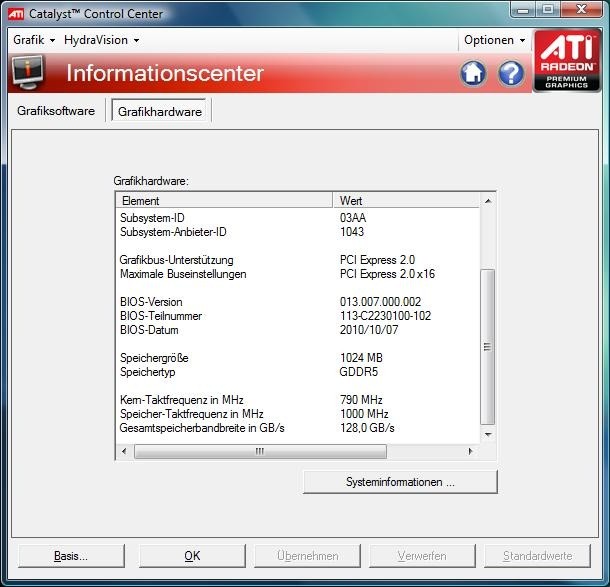This screenshot has height=587, width=610.
Task: Click the ATI Radeon Premium Graphics logo
Action: pyautogui.click(x=567, y=61)
